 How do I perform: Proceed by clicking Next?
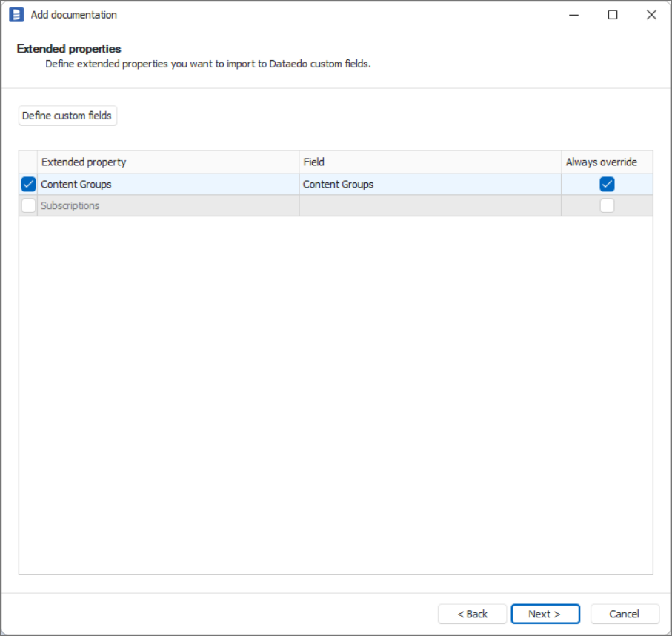tap(545, 614)
